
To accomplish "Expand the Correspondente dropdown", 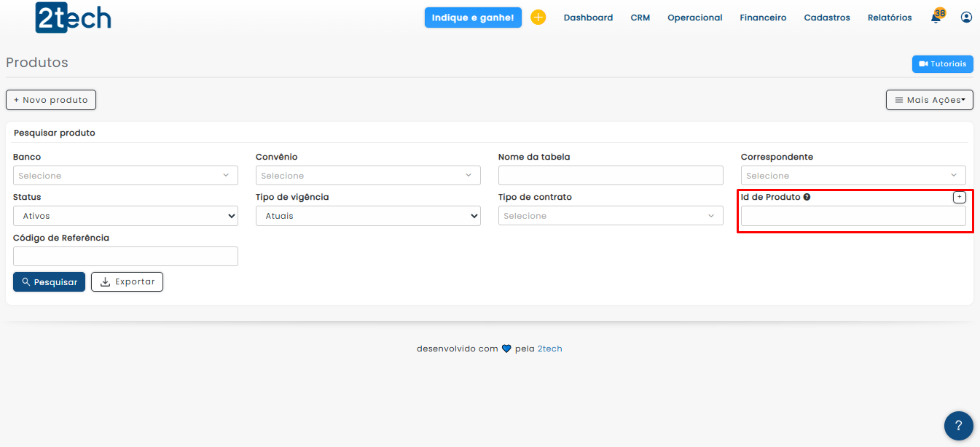I will pos(853,176).
